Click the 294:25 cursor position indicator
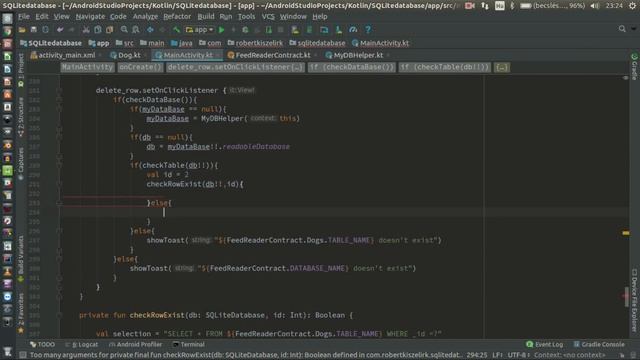This screenshot has height=360, width=640. 477,355
